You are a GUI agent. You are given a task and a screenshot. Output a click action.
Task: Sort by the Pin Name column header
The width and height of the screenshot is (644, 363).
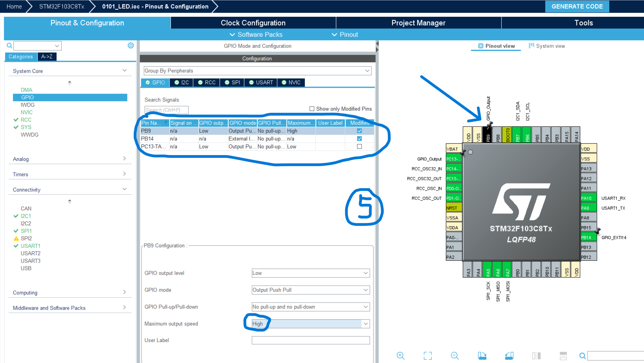click(x=155, y=123)
